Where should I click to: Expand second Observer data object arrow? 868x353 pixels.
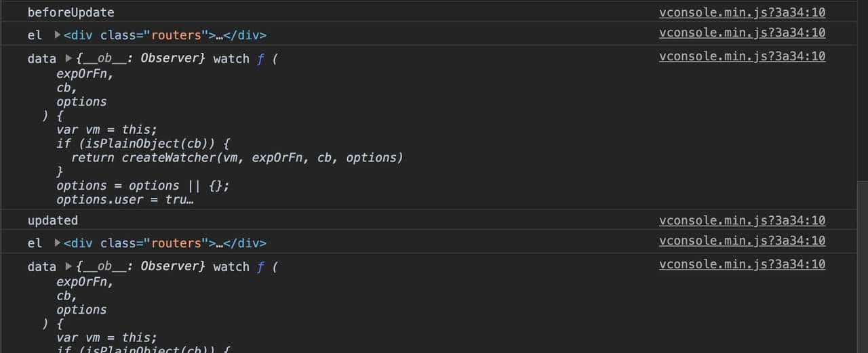click(x=68, y=266)
